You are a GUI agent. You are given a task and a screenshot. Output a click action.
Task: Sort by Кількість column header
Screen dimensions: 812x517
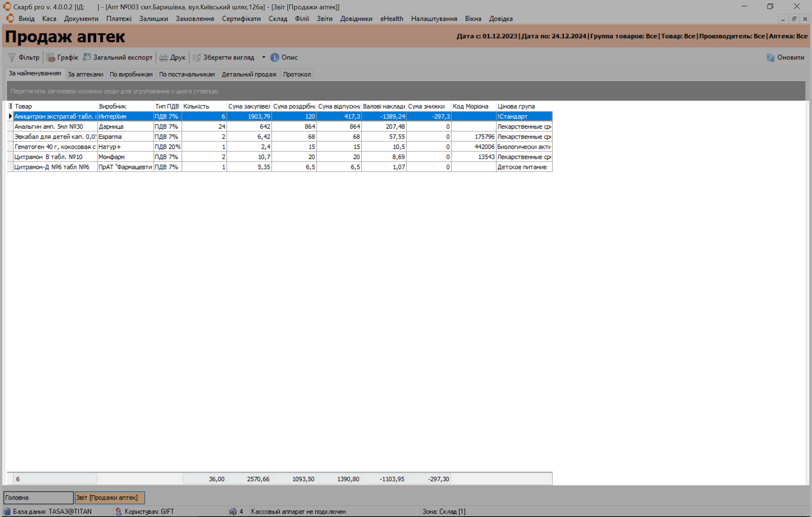204,107
